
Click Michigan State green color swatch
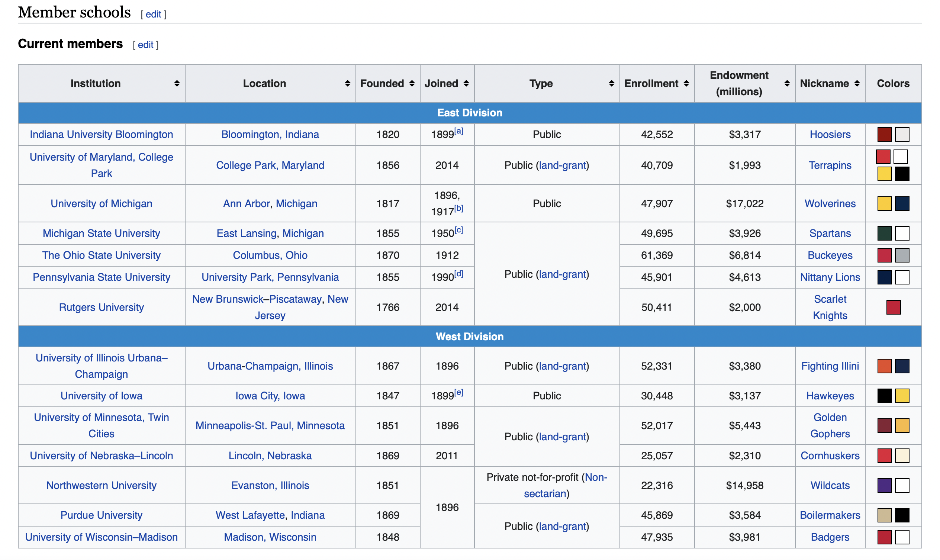(x=885, y=234)
